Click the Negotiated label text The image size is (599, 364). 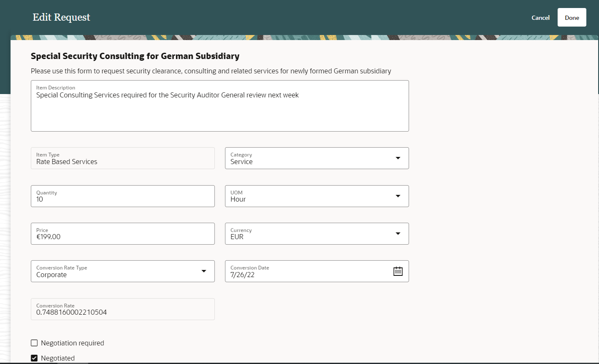pyautogui.click(x=58, y=358)
